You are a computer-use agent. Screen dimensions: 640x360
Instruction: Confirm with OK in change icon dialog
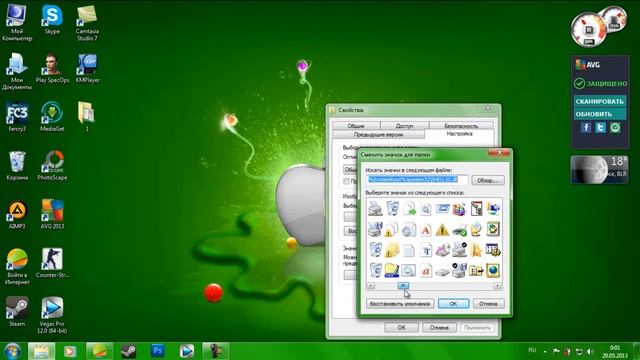pos(453,304)
